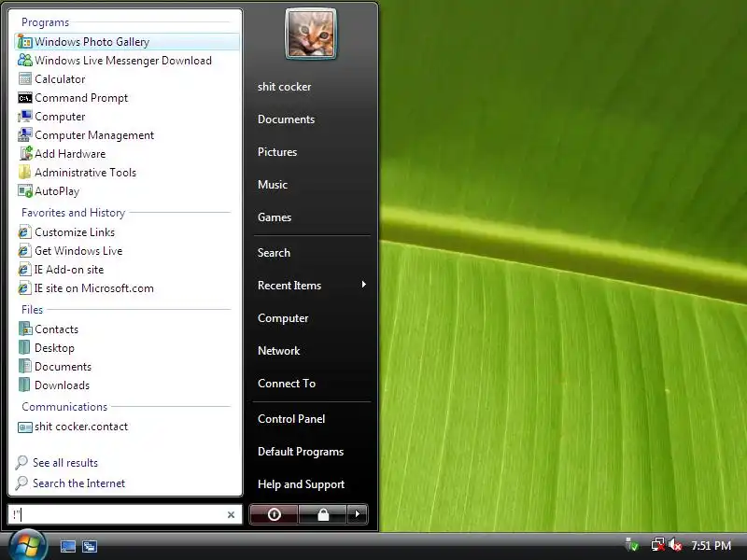The image size is (747, 560).
Task: Click the Windows Start orb
Action: coord(28,544)
